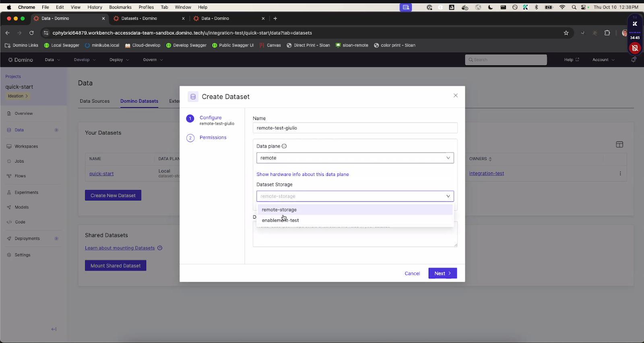Open Jobs in the sidebar

pos(19,161)
